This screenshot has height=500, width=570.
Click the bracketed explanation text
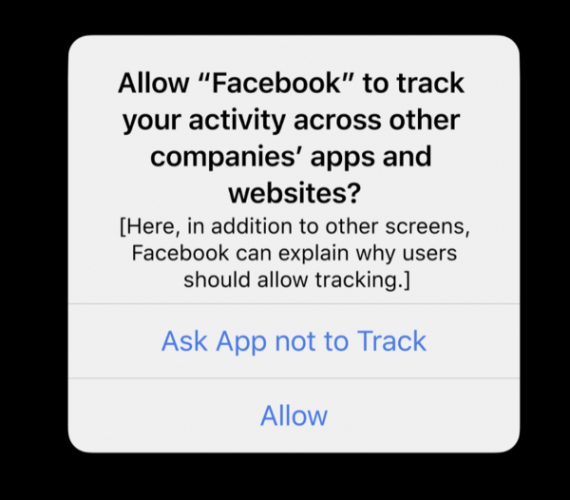coord(294,253)
